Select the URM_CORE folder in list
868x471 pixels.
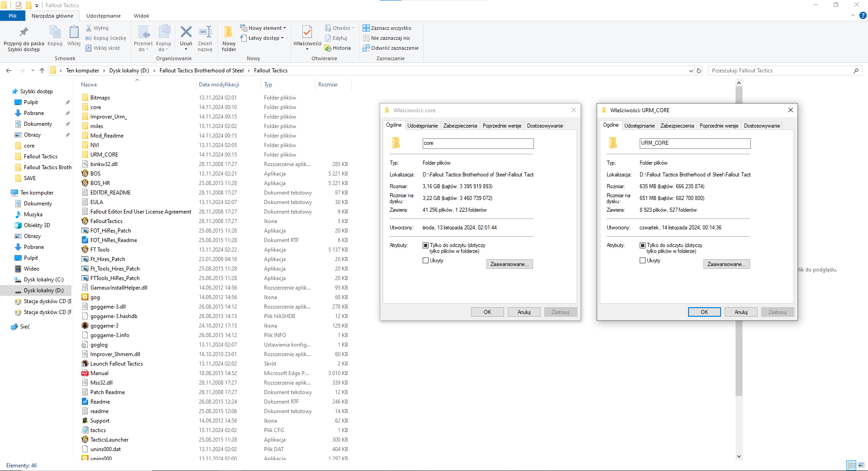click(104, 155)
